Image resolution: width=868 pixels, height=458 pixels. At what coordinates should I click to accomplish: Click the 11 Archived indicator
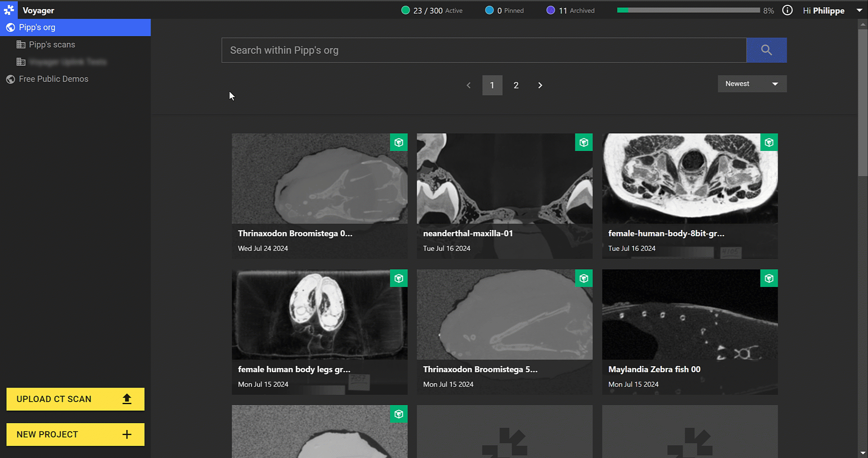(x=571, y=10)
